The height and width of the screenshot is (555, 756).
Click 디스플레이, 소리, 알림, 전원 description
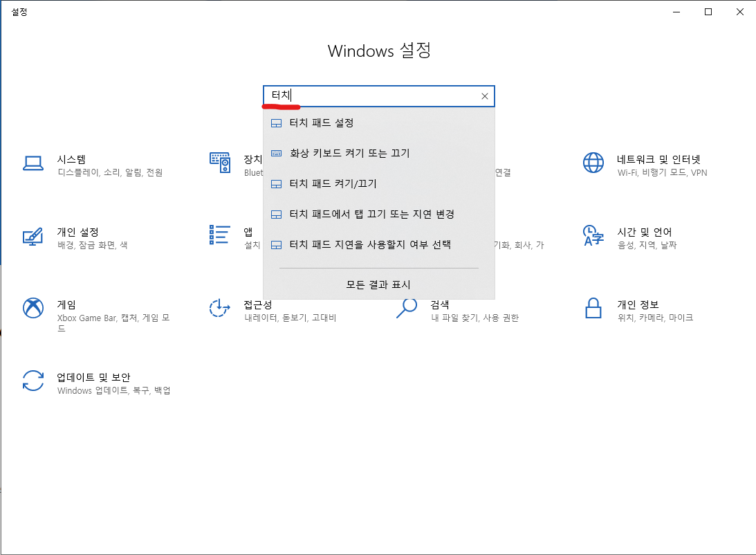coord(110,172)
